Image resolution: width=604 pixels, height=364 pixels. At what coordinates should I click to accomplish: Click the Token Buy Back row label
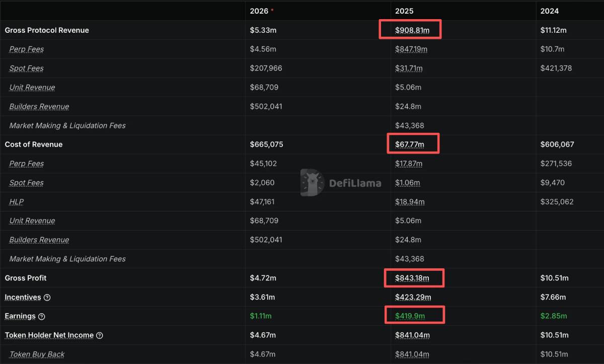point(37,354)
